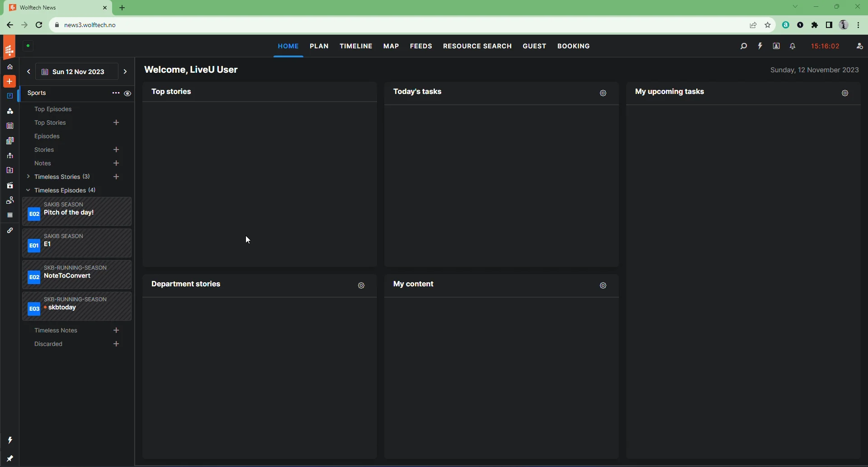Switch to the TIMELINE tab

(356, 47)
